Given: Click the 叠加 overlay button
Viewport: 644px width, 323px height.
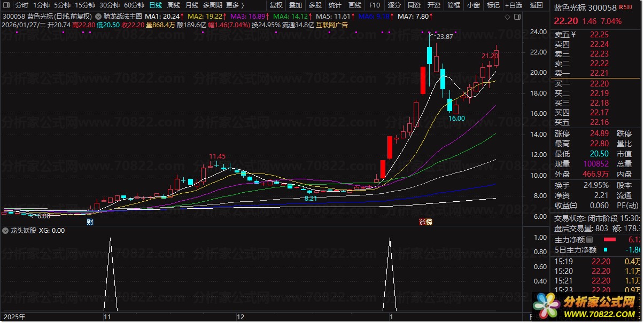Looking at the screenshot, I should coord(296,5).
